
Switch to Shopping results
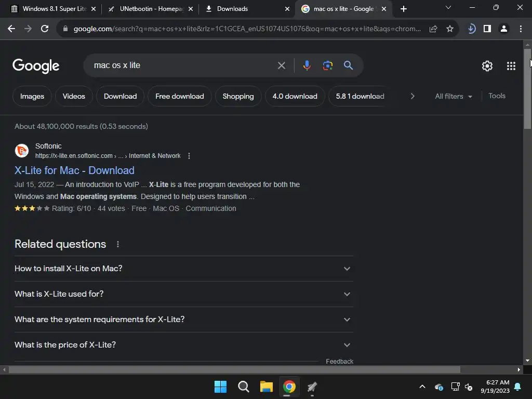click(x=238, y=96)
